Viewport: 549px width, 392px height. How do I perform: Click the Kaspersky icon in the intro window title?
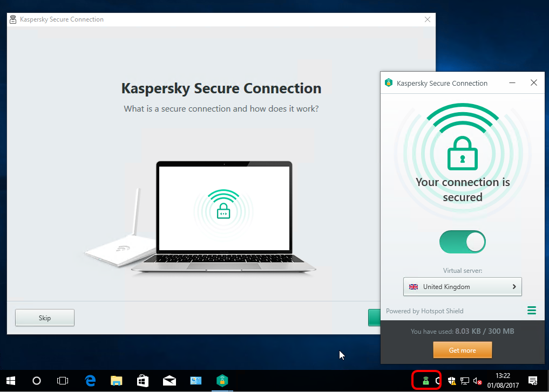(13, 19)
